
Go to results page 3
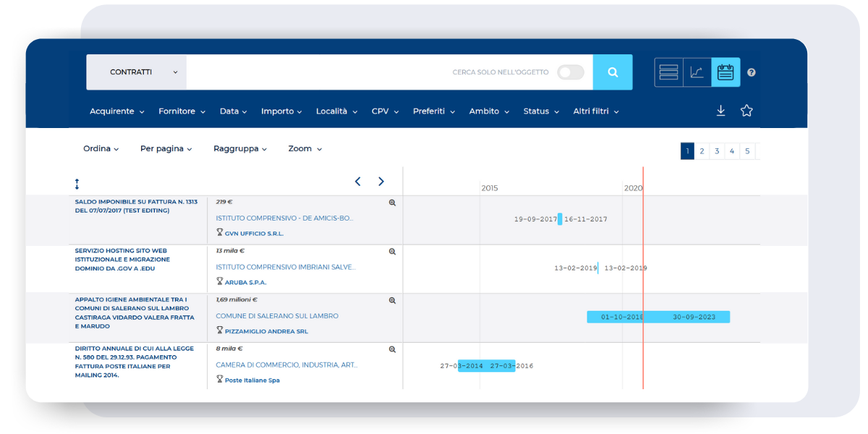pos(717,151)
